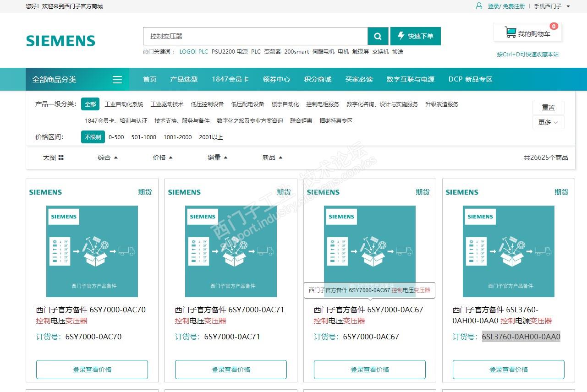
Task: Expand the 更多 filter options
Action: tap(548, 122)
